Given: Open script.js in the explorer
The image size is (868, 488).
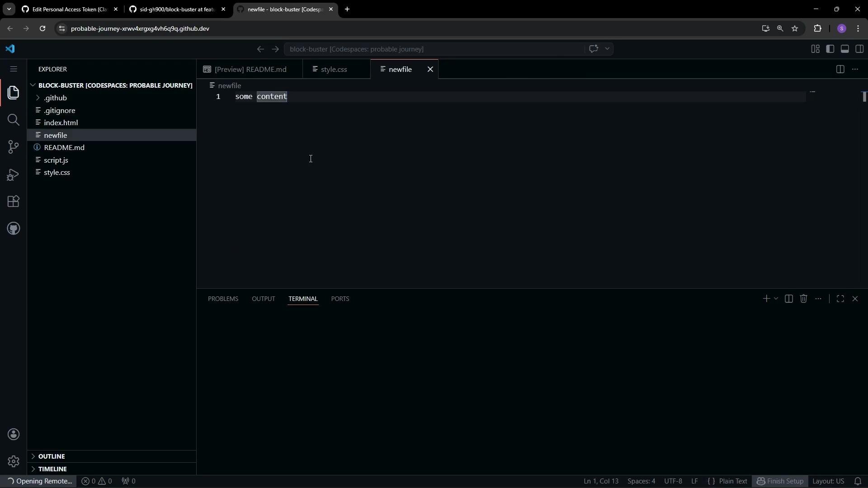Looking at the screenshot, I should point(112,160).
